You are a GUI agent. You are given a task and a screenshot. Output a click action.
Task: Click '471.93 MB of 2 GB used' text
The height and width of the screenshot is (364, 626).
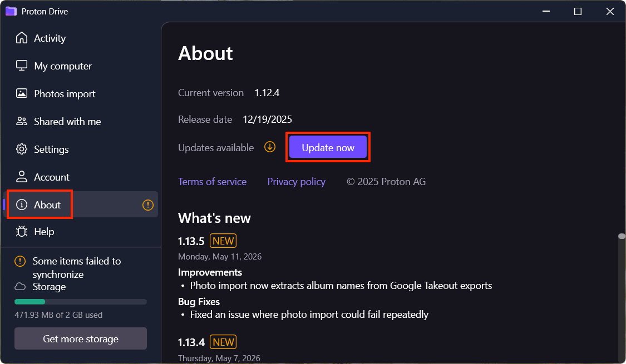58,315
